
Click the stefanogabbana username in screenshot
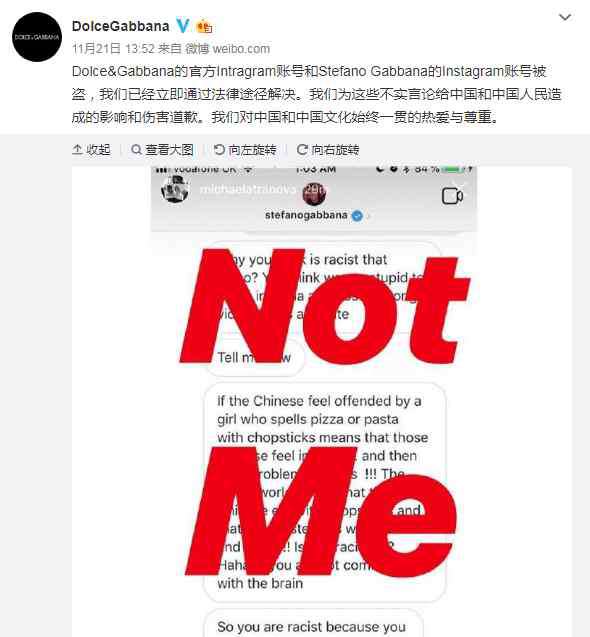pos(306,215)
